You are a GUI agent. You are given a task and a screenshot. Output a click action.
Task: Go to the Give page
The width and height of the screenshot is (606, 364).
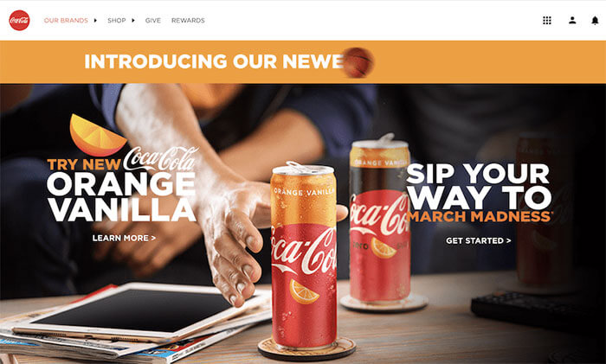click(x=152, y=21)
